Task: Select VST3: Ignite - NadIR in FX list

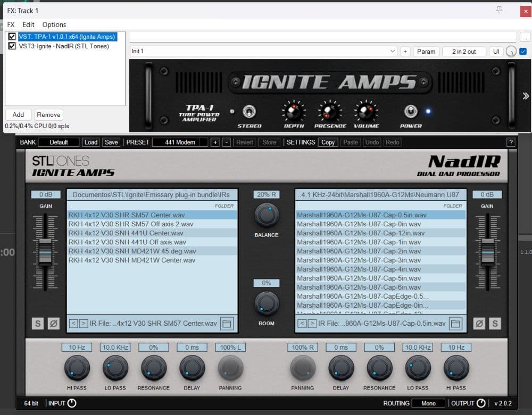Action: 64,46
